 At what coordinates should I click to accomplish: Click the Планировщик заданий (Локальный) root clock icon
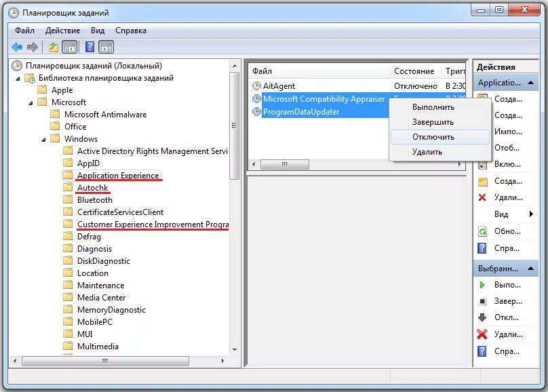coord(17,65)
